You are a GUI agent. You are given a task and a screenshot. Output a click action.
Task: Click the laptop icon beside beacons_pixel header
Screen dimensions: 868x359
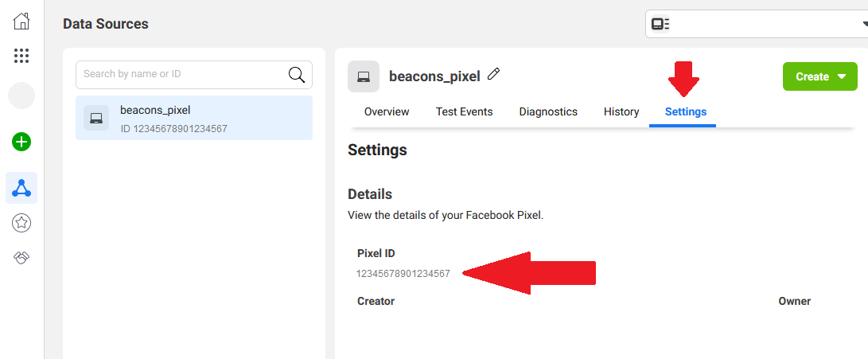[x=364, y=76]
